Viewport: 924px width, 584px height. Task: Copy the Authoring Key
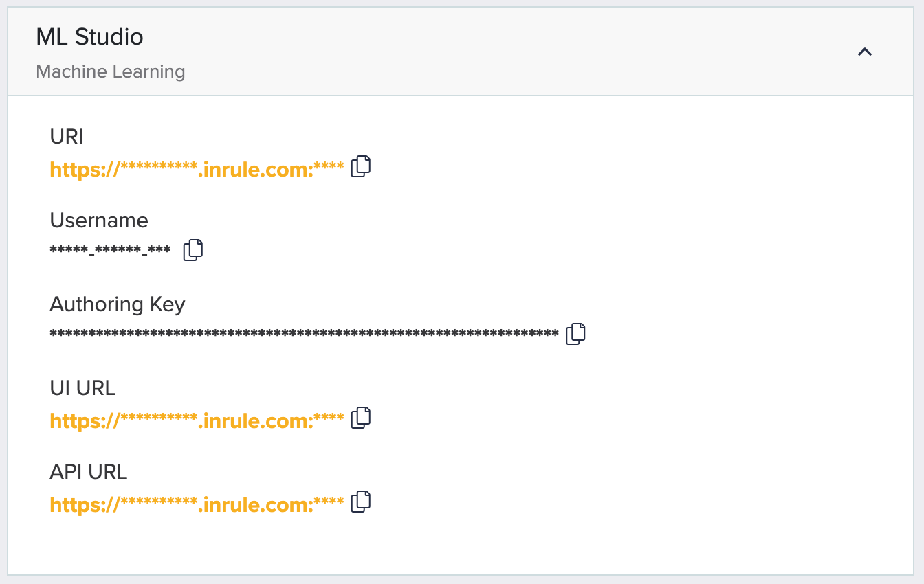(575, 334)
